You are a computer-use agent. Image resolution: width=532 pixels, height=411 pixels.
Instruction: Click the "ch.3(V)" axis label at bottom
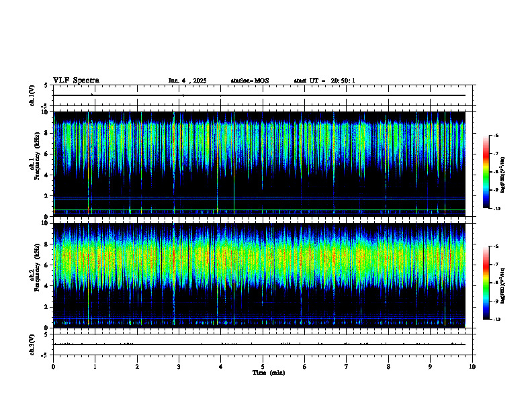(32, 345)
